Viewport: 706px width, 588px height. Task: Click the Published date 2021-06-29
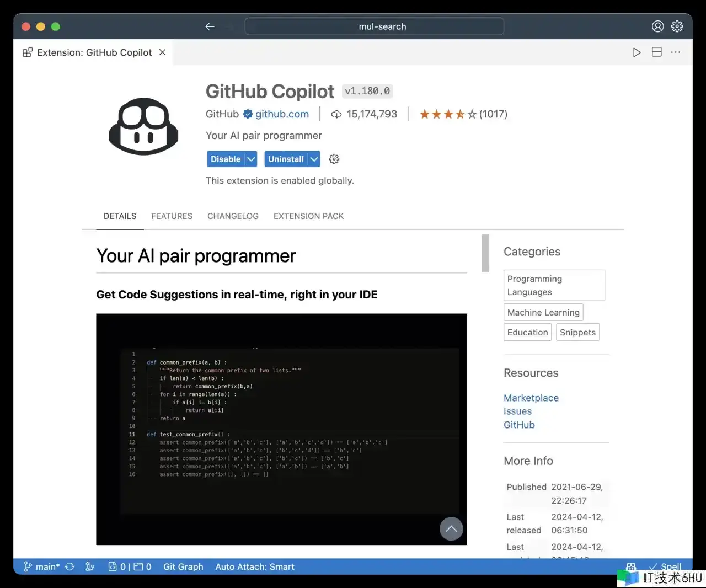tap(577, 494)
